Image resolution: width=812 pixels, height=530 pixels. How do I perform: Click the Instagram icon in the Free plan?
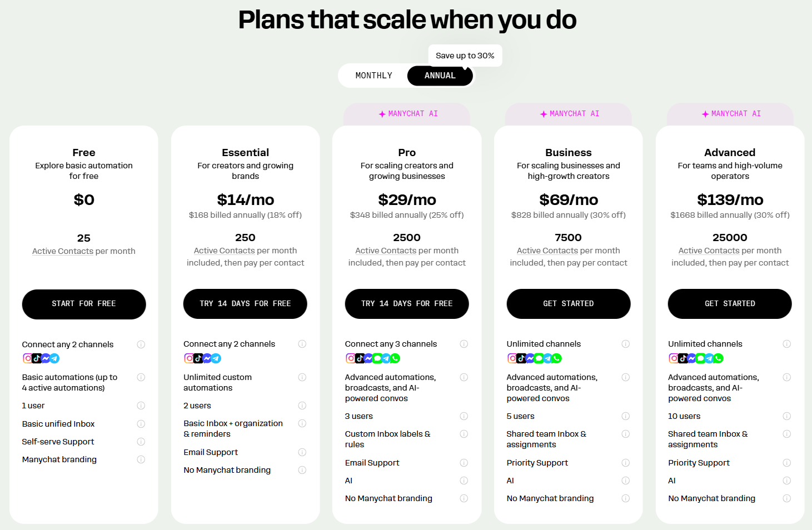[27, 358]
